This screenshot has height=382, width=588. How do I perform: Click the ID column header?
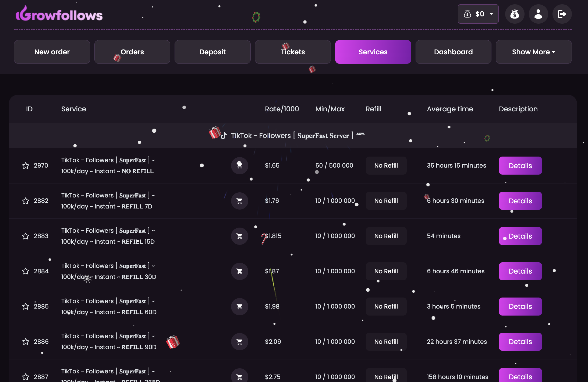[x=29, y=109]
